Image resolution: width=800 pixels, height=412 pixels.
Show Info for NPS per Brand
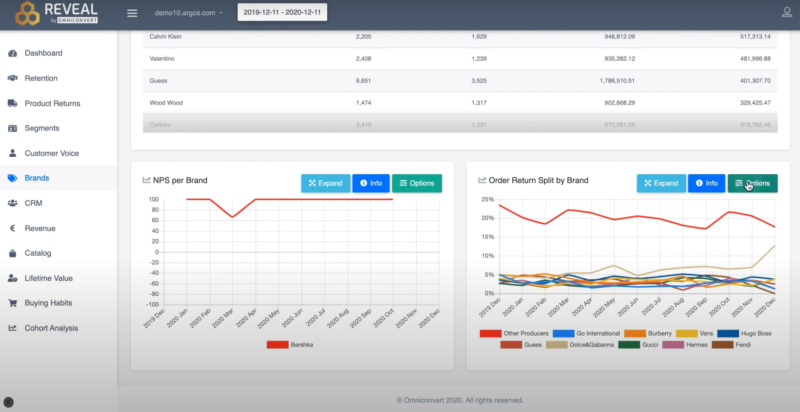[x=371, y=183]
